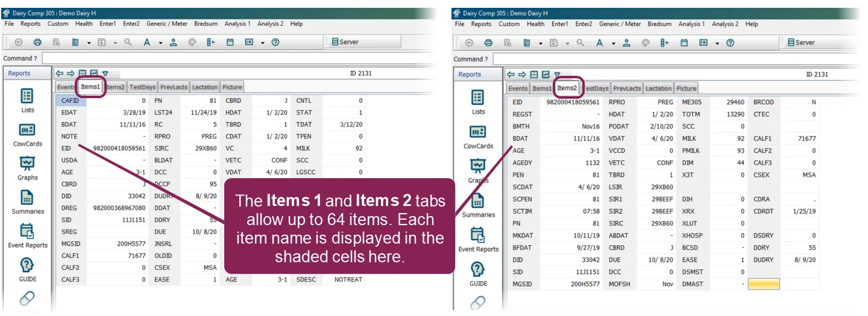Click column arrow icon in left window toolbar
The height and width of the screenshot is (316, 868).
point(210,42)
